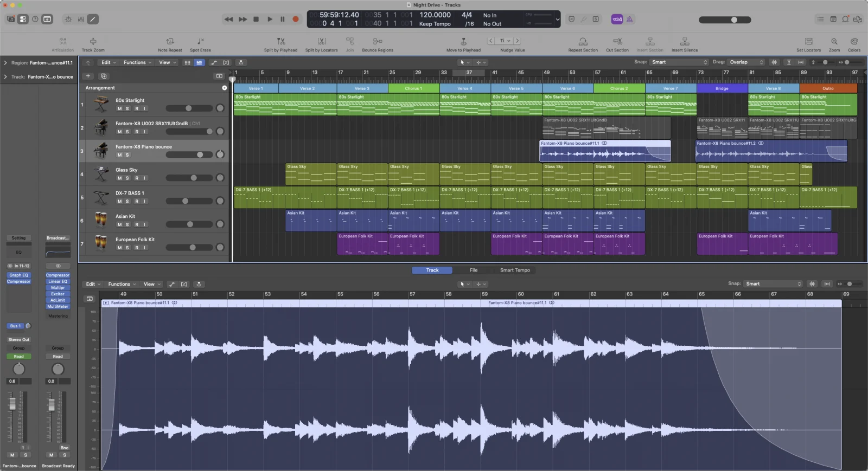Switch to the File tab in editor
Image resolution: width=868 pixels, height=471 pixels.
(x=474, y=270)
